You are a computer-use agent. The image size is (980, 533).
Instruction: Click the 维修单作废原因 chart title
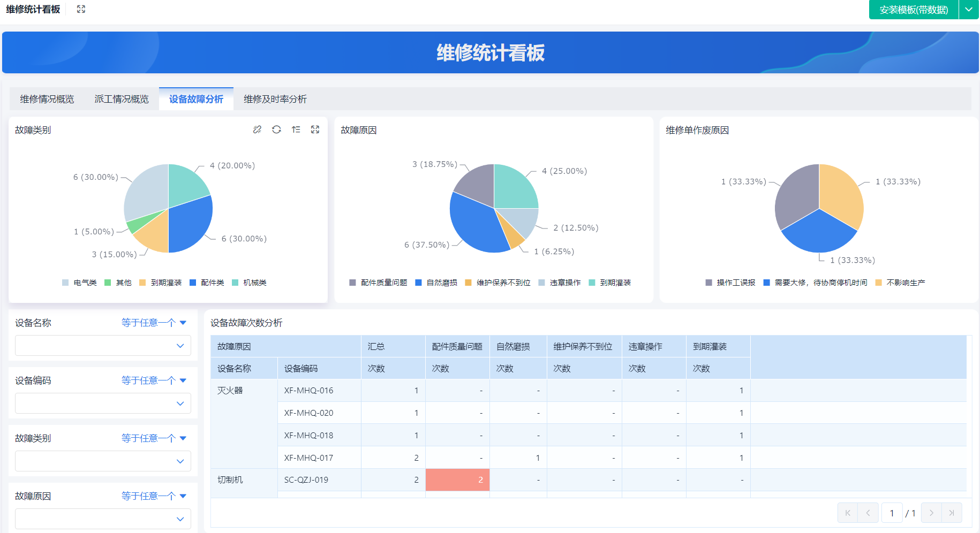point(697,130)
